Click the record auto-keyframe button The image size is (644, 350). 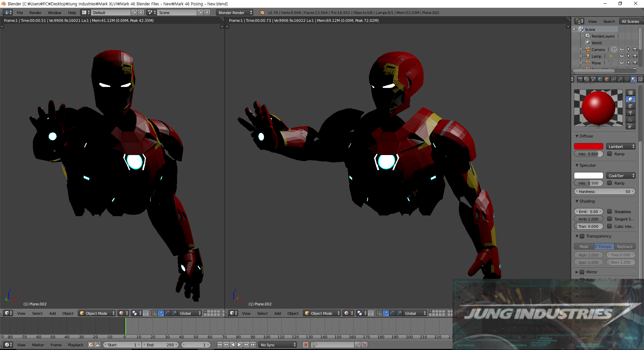[306, 345]
